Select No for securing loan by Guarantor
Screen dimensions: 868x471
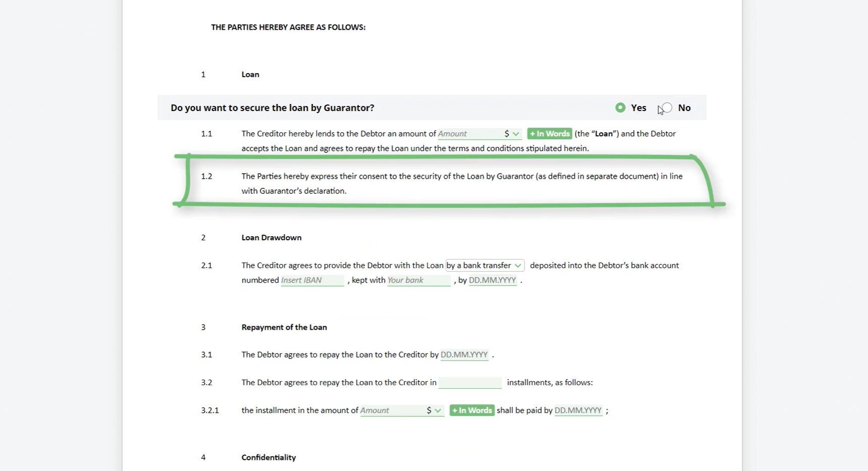(667, 108)
